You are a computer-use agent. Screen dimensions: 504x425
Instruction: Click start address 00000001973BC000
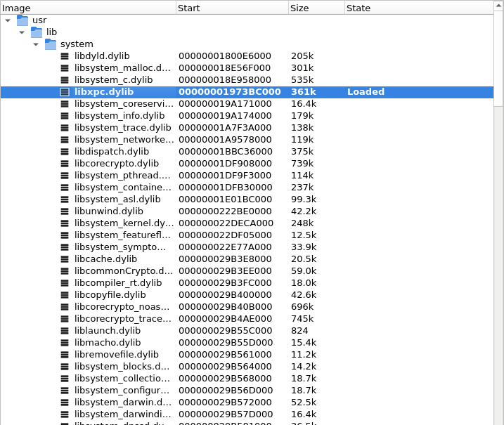click(230, 92)
